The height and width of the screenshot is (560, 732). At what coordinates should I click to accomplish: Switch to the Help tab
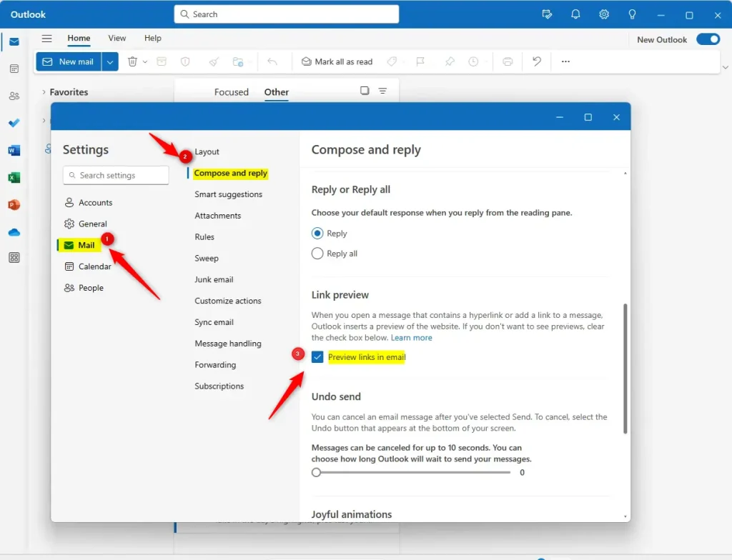153,39
